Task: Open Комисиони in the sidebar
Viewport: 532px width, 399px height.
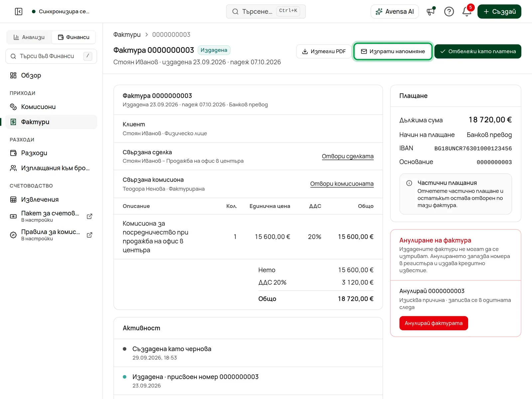Action: pyautogui.click(x=51, y=107)
